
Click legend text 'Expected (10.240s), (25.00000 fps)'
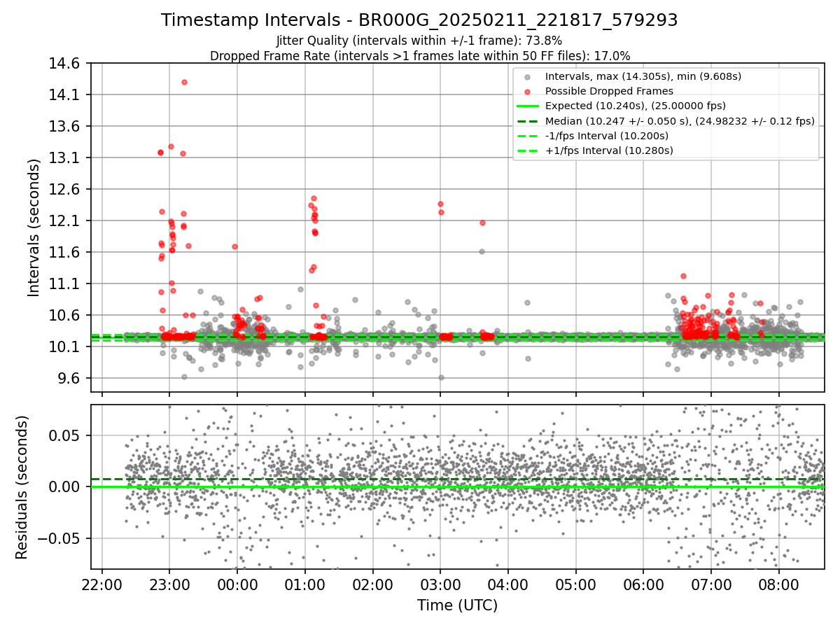[x=635, y=106]
